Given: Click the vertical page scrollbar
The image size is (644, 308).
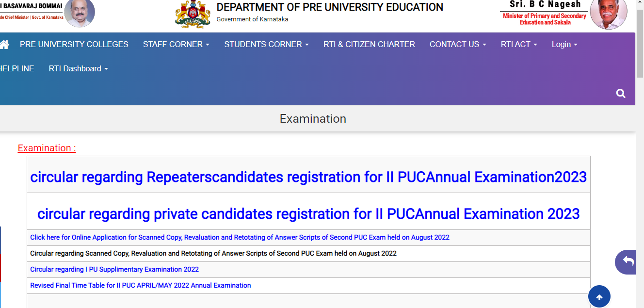Looking at the screenshot, I should 640,154.
